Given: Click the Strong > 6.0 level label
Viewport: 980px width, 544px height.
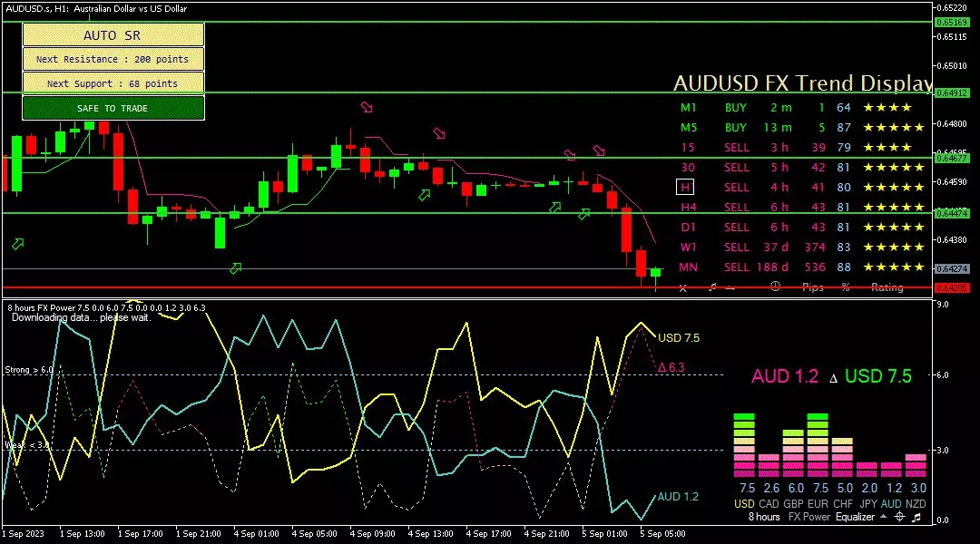Looking at the screenshot, I should click(29, 370).
